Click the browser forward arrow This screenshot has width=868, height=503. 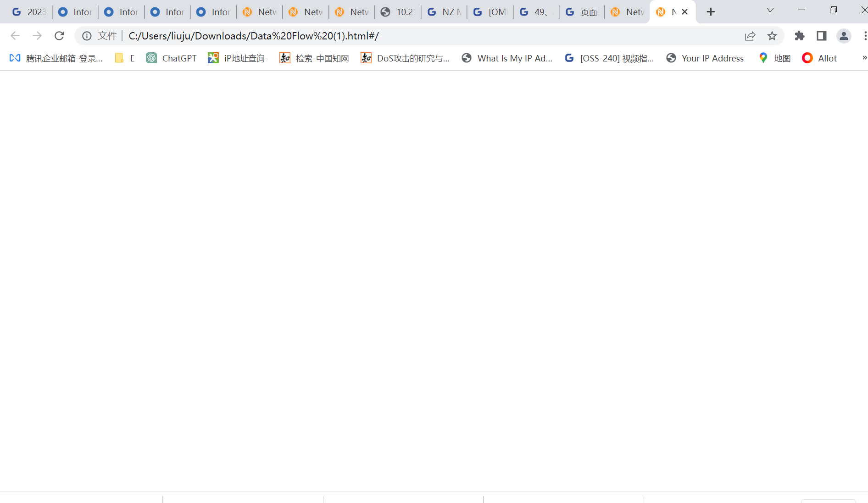click(x=37, y=36)
